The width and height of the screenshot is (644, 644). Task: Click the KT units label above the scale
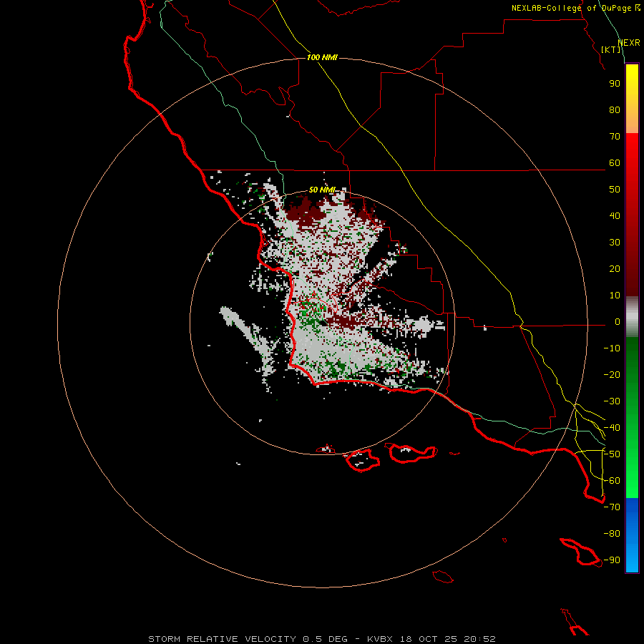point(611,49)
